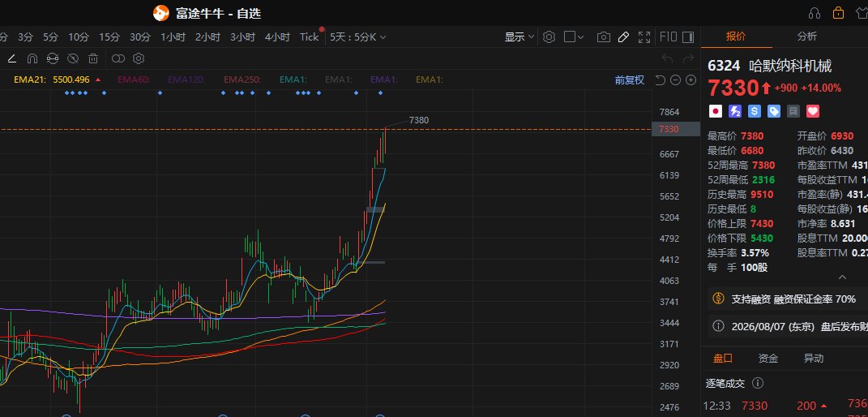Switch to 3分 timeframe
The height and width of the screenshot is (417, 868).
point(25,37)
